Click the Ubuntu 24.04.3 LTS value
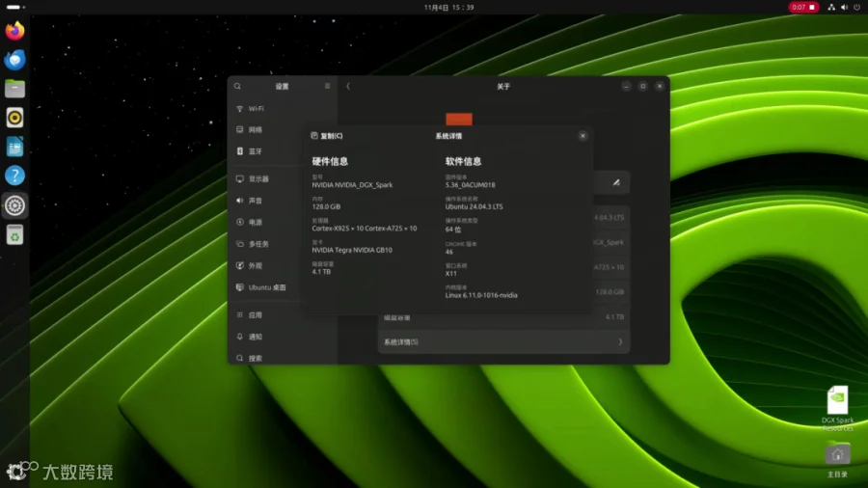 click(x=474, y=207)
